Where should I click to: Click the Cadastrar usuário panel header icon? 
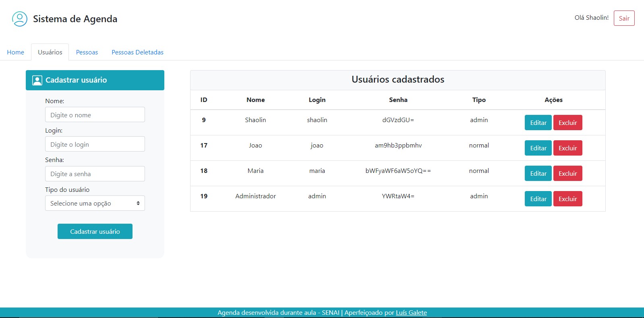pos(37,80)
